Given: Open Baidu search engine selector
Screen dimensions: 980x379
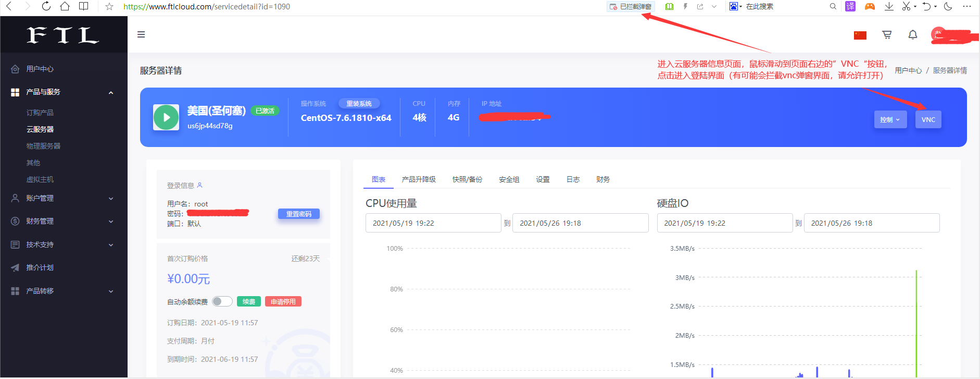Looking at the screenshot, I should [735, 6].
